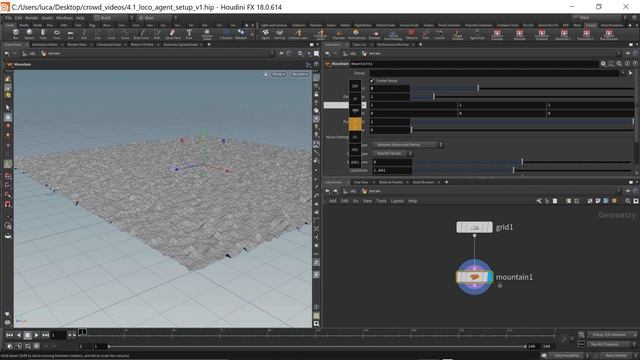Image resolution: width=640 pixels, height=360 pixels.
Task: Click the snapping magnet icon in left toolbar
Action: point(8,204)
